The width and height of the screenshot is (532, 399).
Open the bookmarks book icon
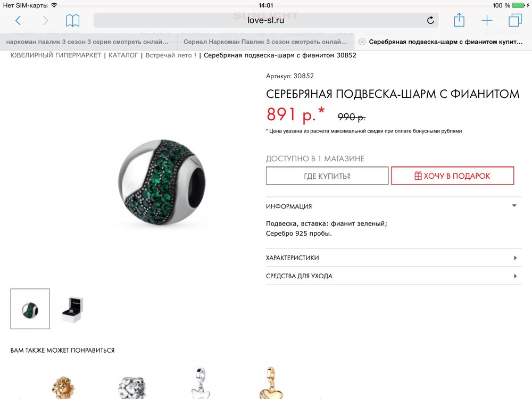[x=72, y=21]
